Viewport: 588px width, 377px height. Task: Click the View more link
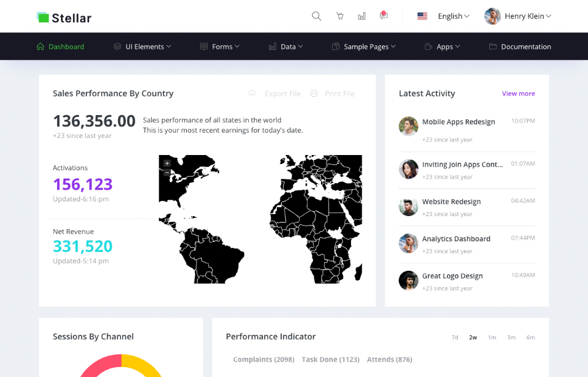click(518, 93)
